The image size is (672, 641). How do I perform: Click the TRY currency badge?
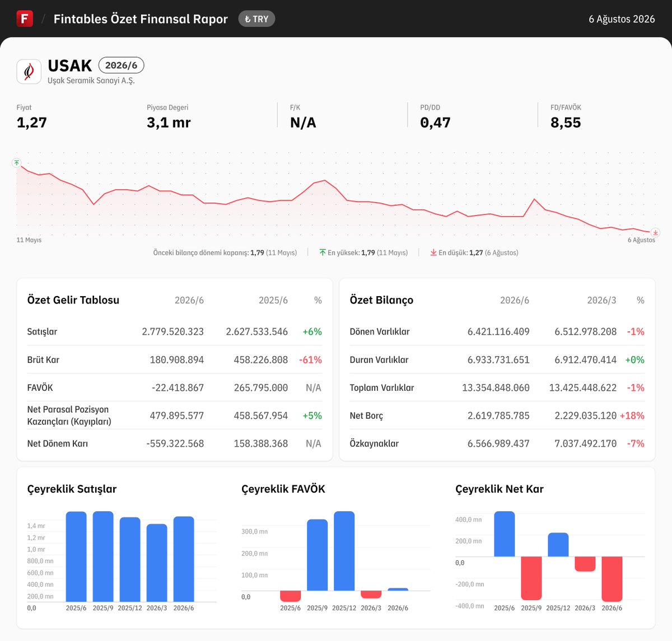pyautogui.click(x=256, y=19)
